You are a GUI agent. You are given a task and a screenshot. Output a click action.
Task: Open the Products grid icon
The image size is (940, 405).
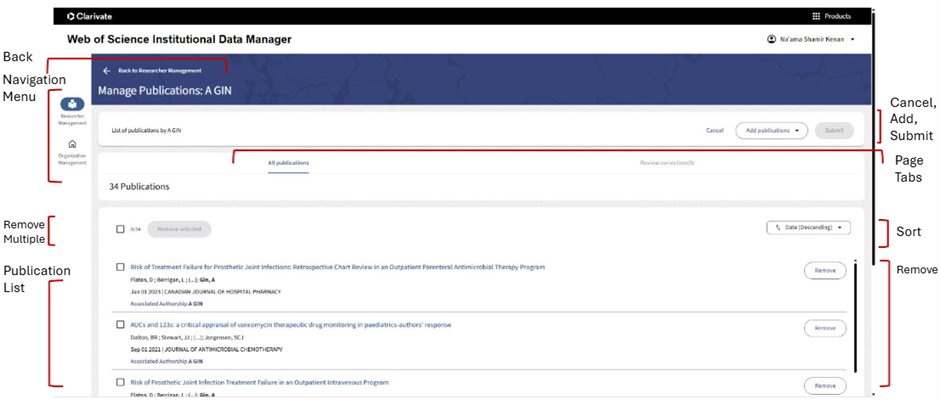click(815, 16)
